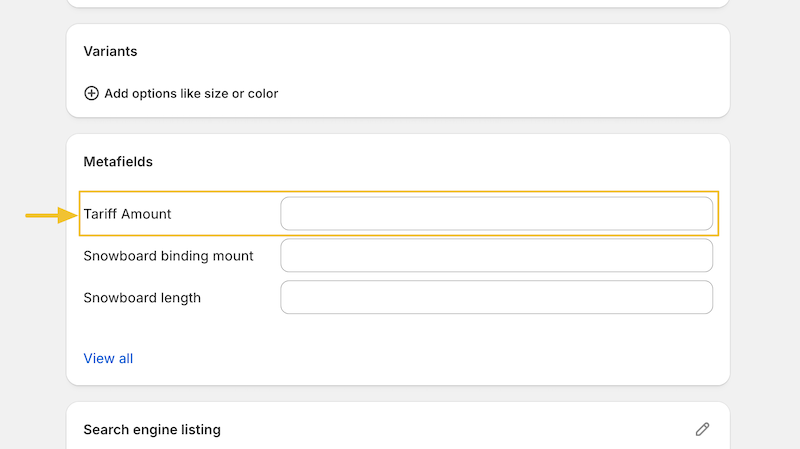Open the View all metafields link
This screenshot has width=800, height=449.
[x=108, y=359]
